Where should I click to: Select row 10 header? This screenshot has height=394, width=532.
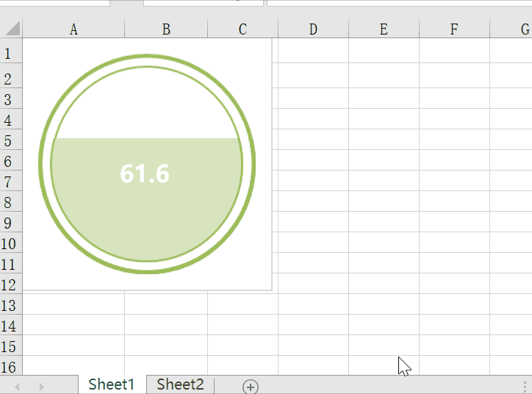click(x=11, y=243)
